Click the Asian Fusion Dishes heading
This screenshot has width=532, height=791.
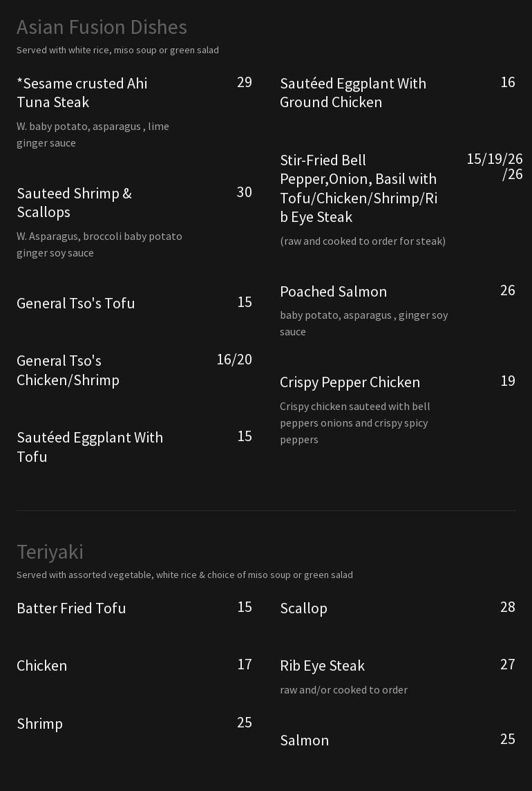pyautogui.click(x=102, y=27)
